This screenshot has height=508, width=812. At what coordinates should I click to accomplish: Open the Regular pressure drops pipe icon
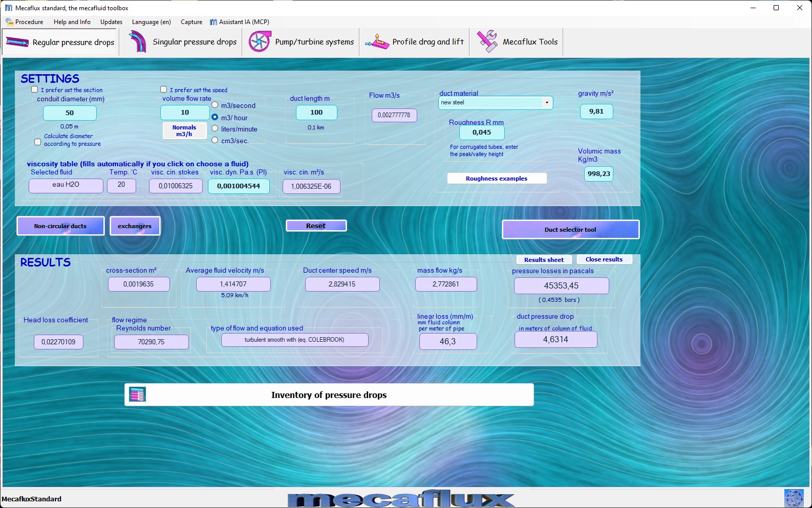(17, 42)
